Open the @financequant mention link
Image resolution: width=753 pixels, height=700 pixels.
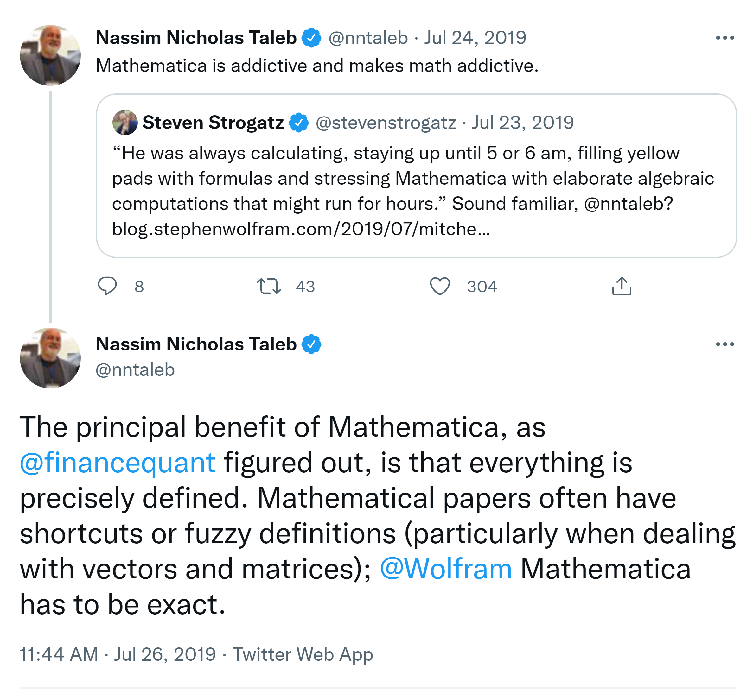click(118, 463)
